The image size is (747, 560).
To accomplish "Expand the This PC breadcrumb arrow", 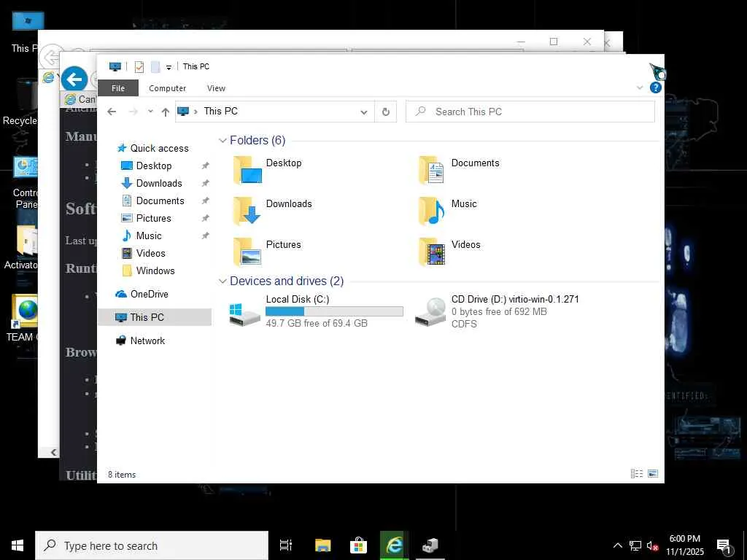I will tap(196, 112).
